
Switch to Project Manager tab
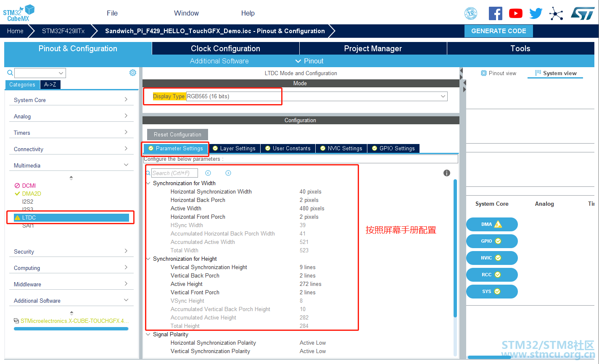click(x=373, y=48)
